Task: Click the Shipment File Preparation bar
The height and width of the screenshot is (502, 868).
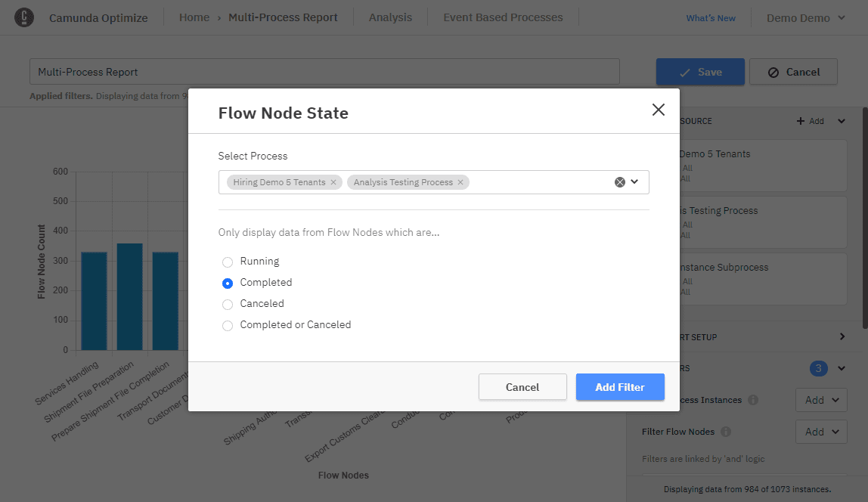Action: [x=129, y=296]
